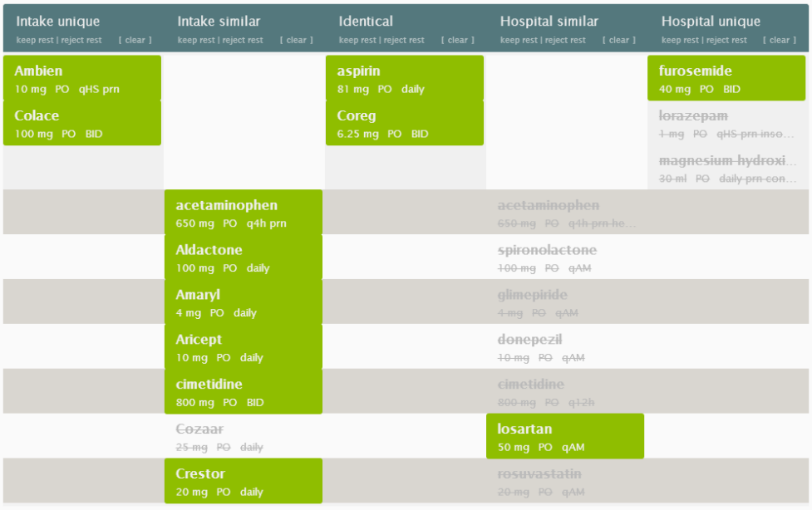Image resolution: width=812 pixels, height=510 pixels.
Task: Toggle the furosemide 40 mg card
Action: [726, 79]
